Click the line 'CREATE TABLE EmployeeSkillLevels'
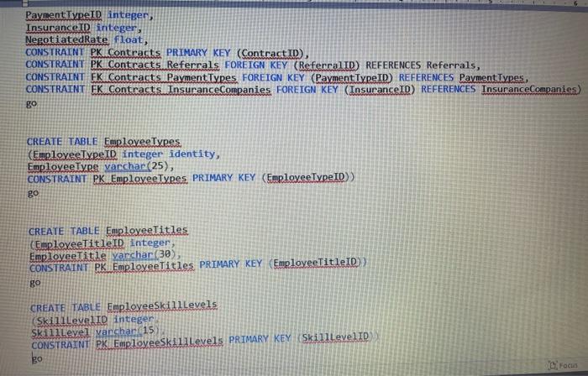Viewport: 588px width, 376px height. [123, 306]
